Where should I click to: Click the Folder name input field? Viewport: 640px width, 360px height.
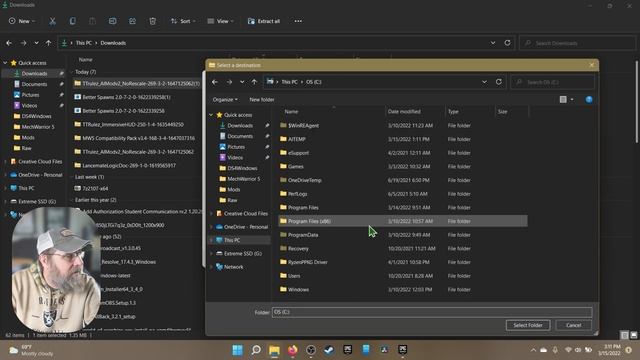pos(432,312)
